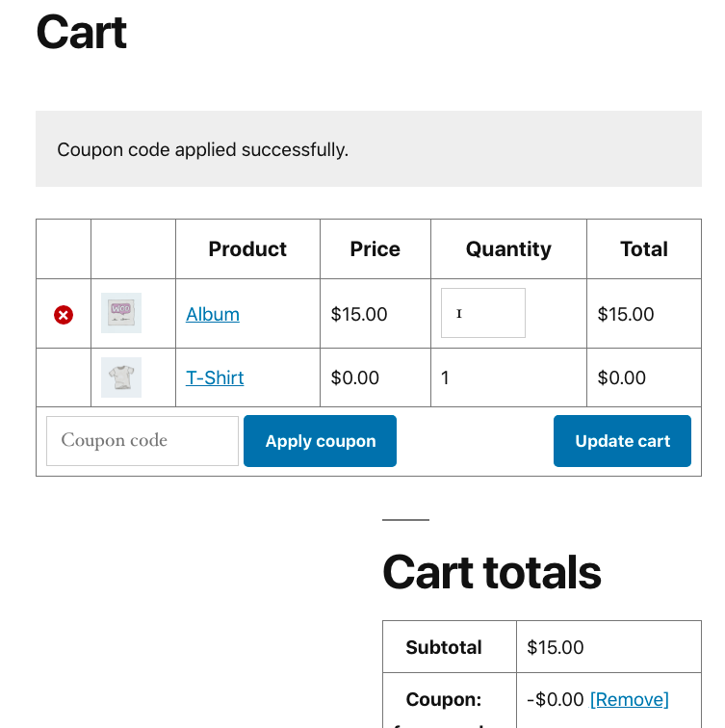
Task: Click the T-Shirt quantity value
Action: coord(446,377)
